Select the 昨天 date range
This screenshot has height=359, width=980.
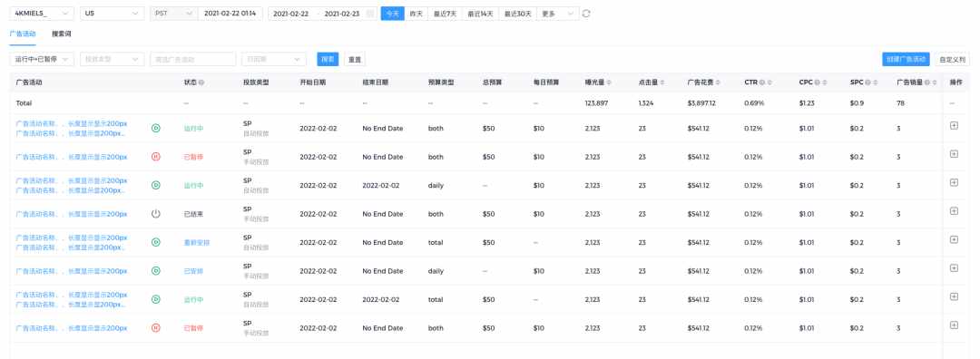pos(416,13)
